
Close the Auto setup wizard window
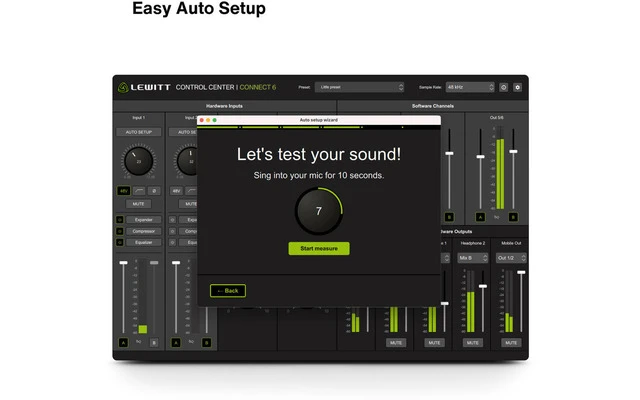pos(201,120)
